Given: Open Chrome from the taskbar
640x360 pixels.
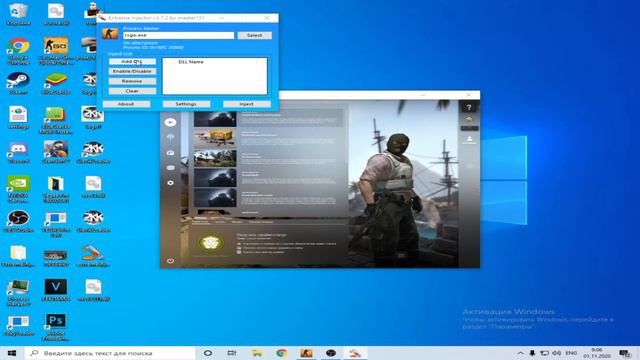Looking at the screenshot, I should 281,353.
